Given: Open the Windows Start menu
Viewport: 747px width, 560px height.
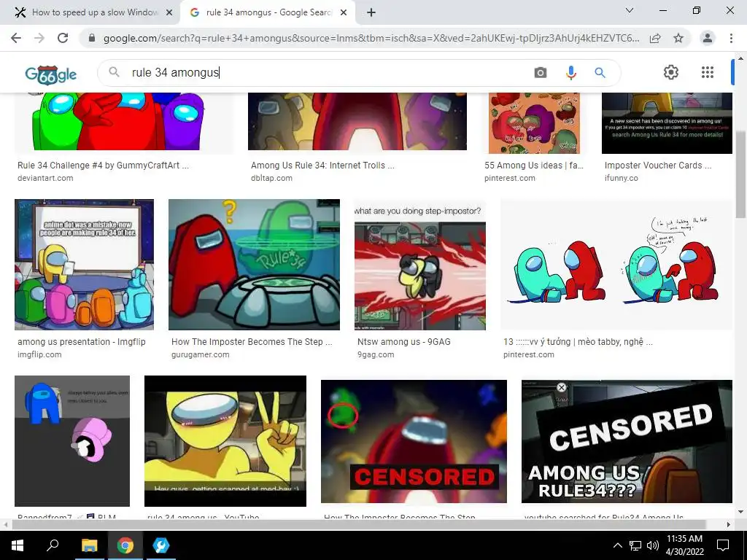Looking at the screenshot, I should (x=17, y=545).
